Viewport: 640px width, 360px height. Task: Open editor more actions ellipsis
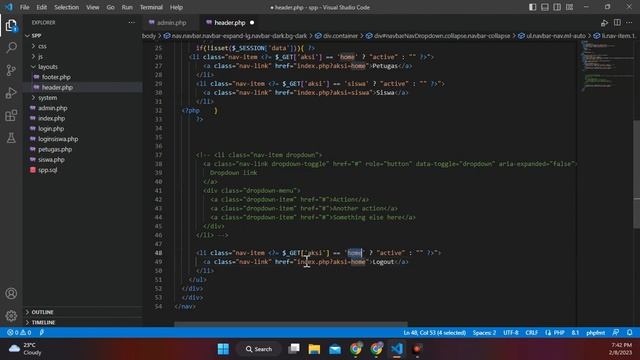629,22
